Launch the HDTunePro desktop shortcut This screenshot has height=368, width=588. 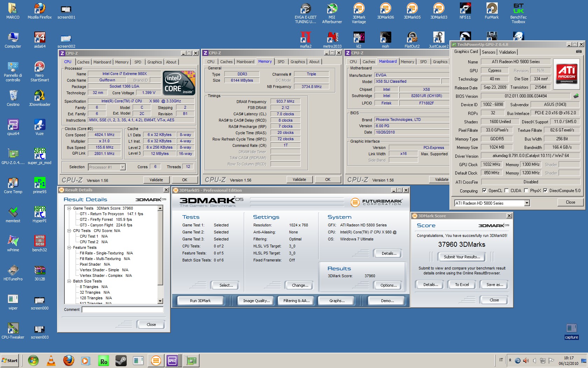(x=13, y=273)
